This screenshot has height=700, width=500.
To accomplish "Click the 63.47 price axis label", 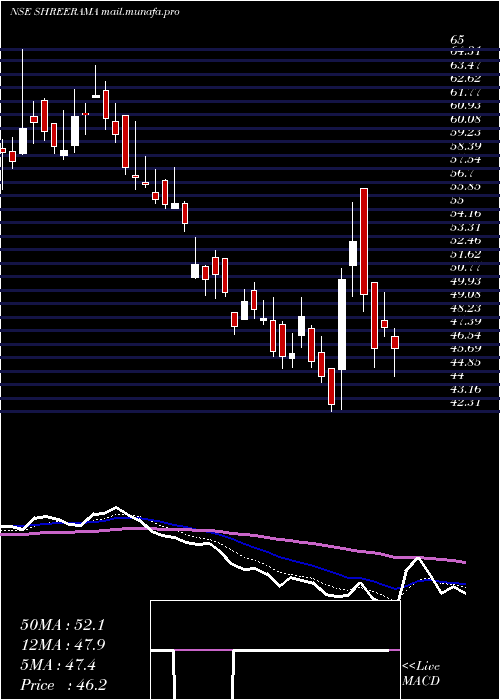I will 466,65.
